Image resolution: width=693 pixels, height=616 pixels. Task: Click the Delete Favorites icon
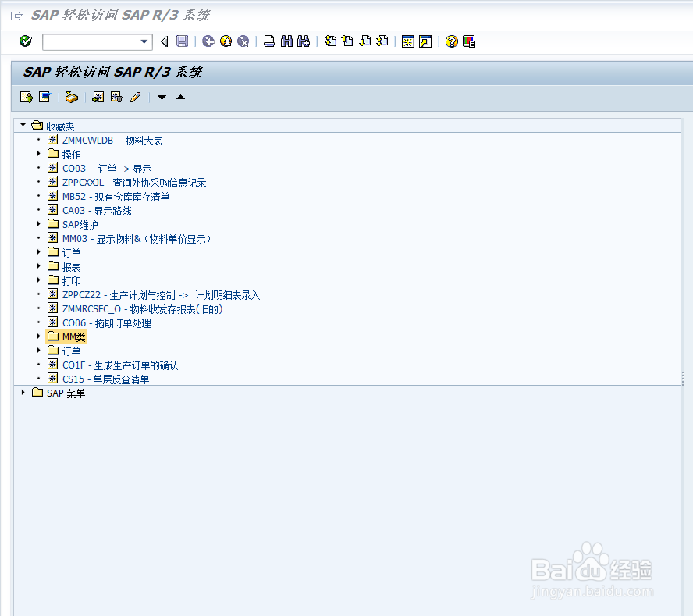[116, 98]
